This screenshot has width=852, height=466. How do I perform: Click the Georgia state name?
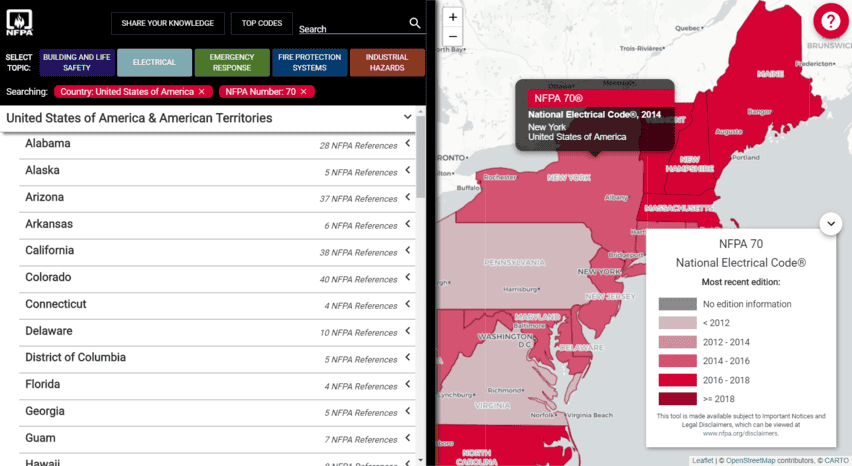(45, 411)
